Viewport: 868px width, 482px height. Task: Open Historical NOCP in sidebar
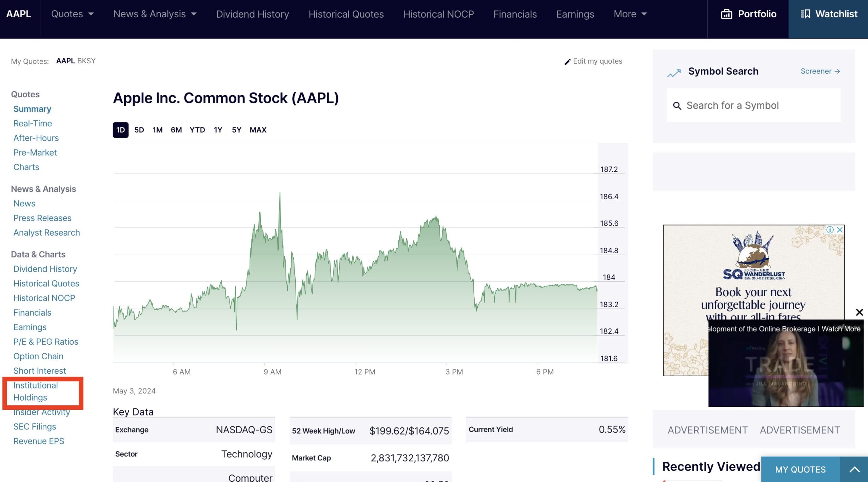(44, 298)
